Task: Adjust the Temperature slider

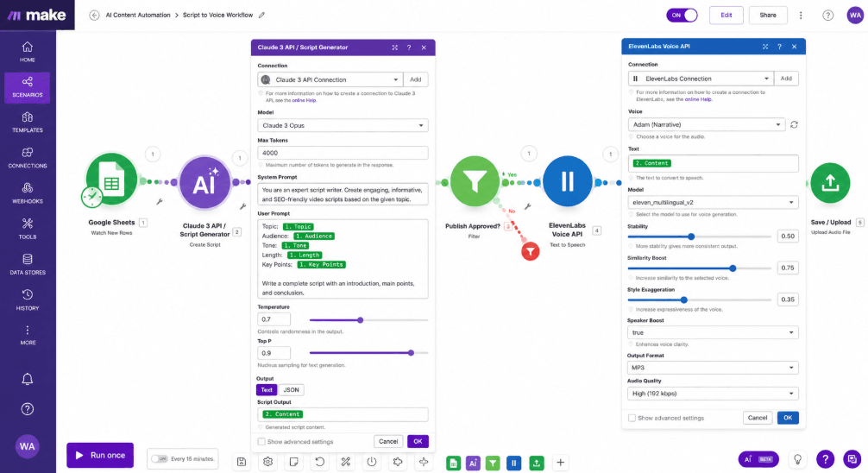Action: pyautogui.click(x=361, y=319)
